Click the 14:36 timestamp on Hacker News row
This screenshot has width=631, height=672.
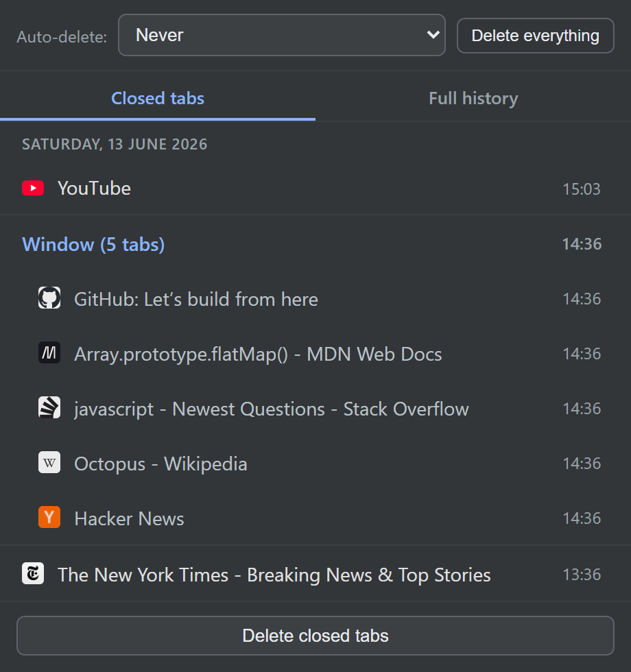(x=582, y=518)
